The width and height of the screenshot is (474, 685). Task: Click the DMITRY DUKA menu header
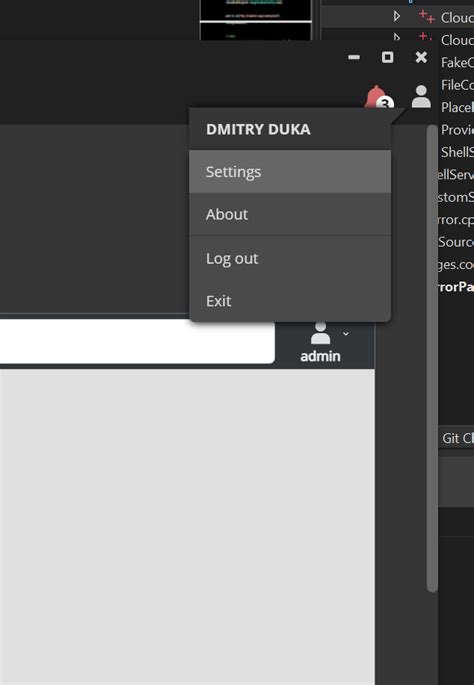(x=258, y=129)
